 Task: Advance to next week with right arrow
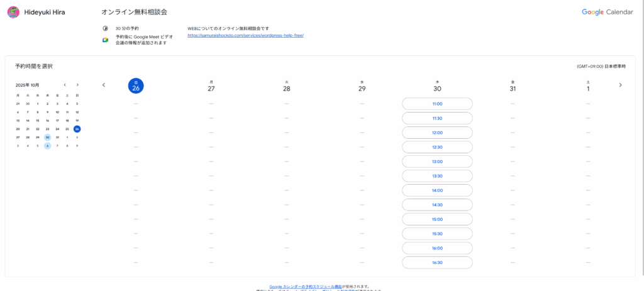point(620,85)
